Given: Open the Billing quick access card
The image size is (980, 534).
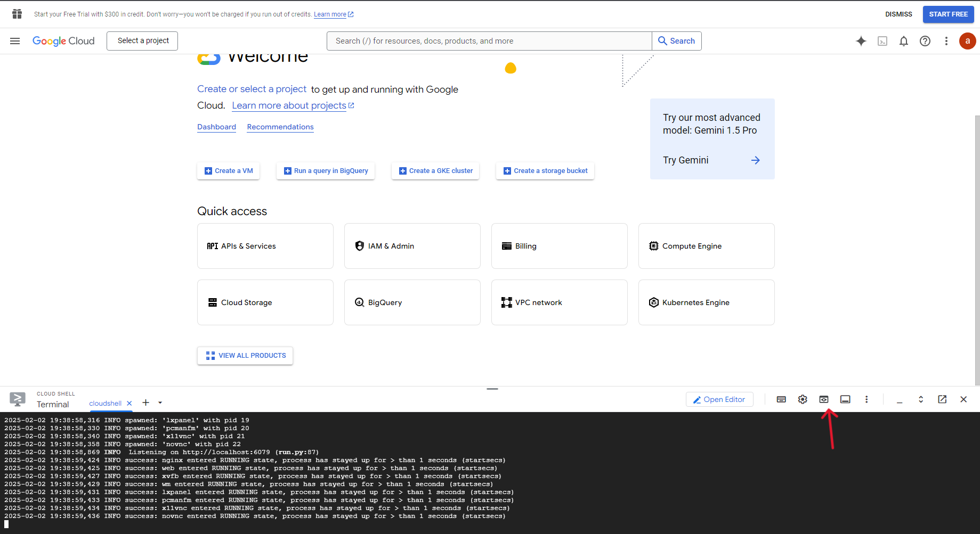Looking at the screenshot, I should (560, 246).
